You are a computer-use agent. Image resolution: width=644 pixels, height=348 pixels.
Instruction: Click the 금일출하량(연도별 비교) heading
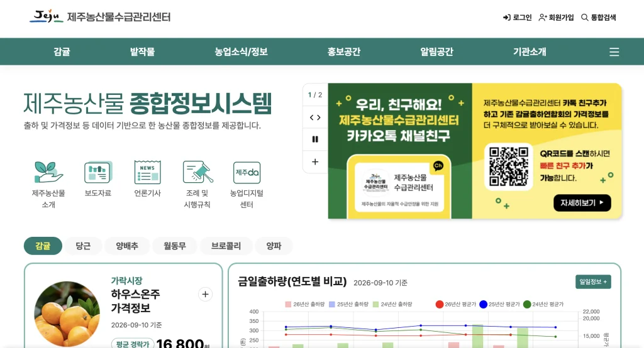coord(292,281)
